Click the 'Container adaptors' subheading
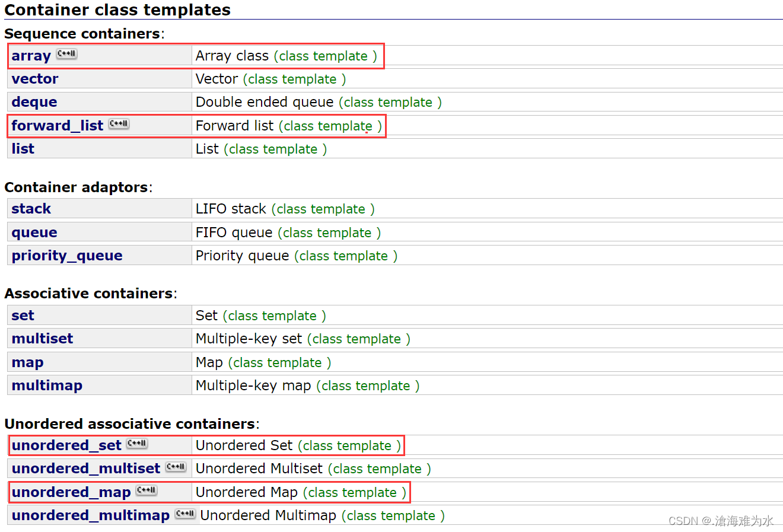Screen dimensions: 783x532 point(76,187)
